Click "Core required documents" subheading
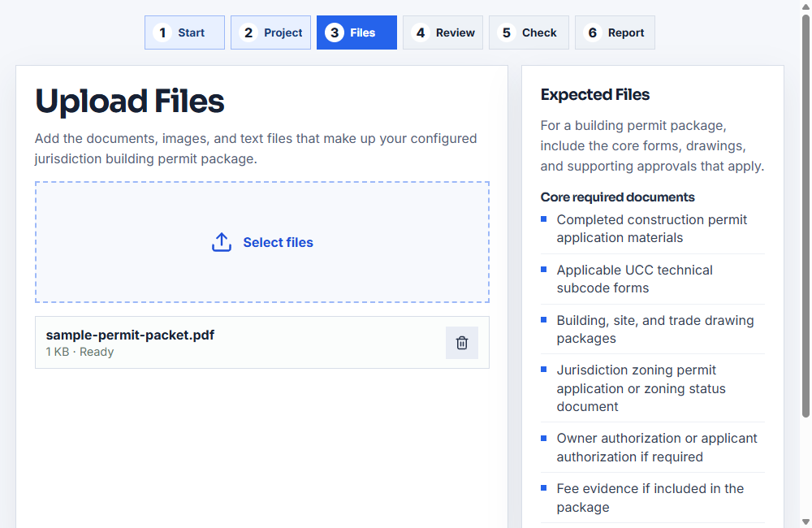 (617, 197)
